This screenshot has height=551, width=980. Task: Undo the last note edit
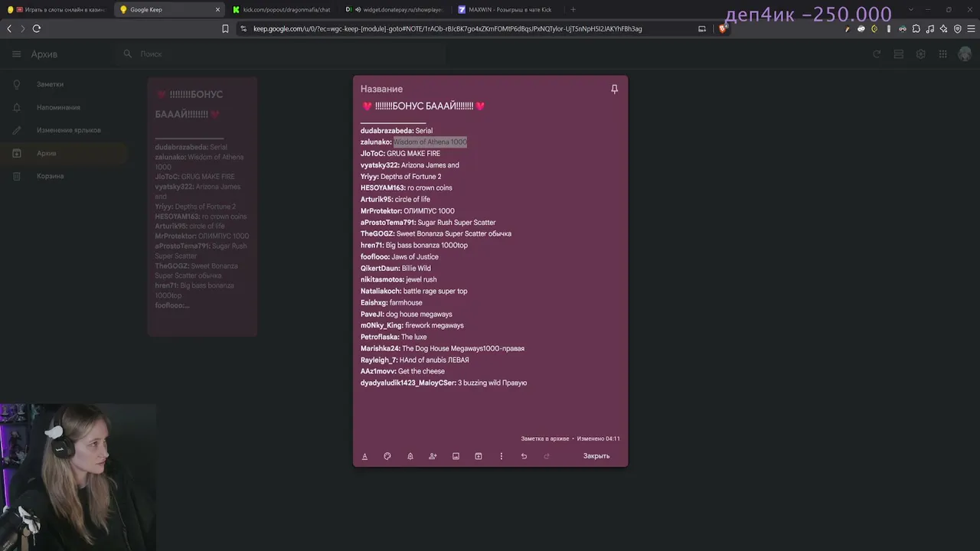524,456
